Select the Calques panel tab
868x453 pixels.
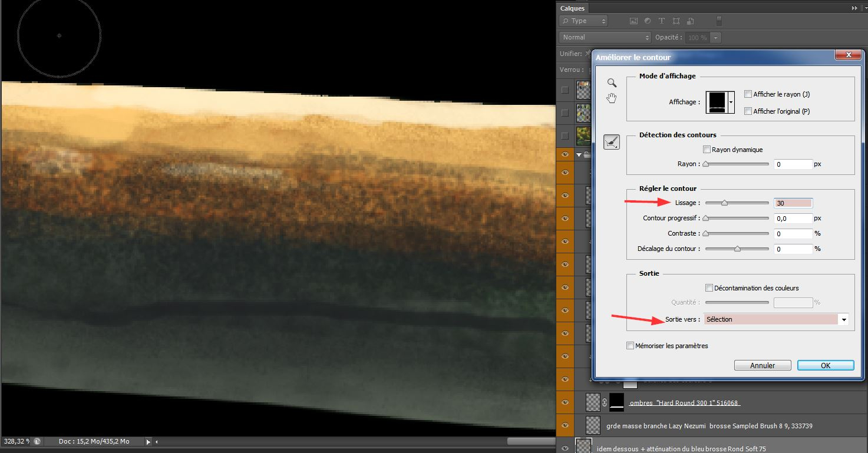[x=573, y=8]
